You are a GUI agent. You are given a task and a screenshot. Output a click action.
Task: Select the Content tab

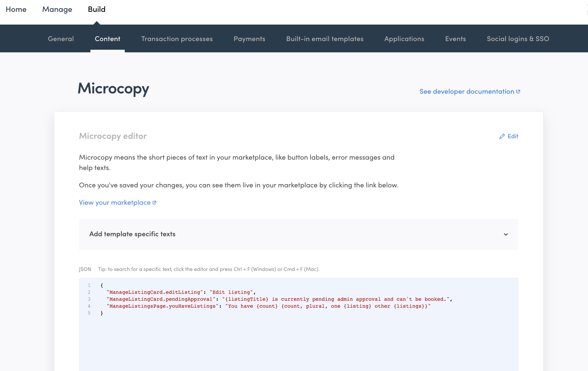click(107, 39)
